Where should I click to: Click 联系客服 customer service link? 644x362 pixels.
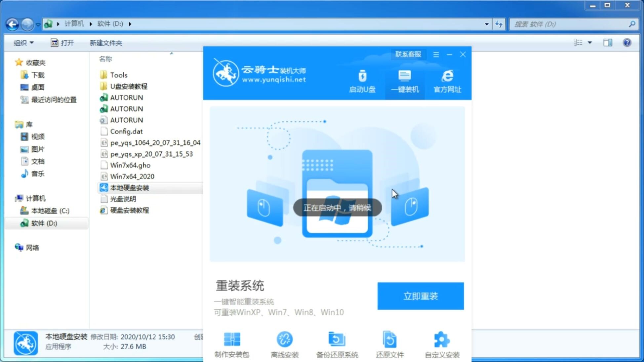[x=407, y=54]
